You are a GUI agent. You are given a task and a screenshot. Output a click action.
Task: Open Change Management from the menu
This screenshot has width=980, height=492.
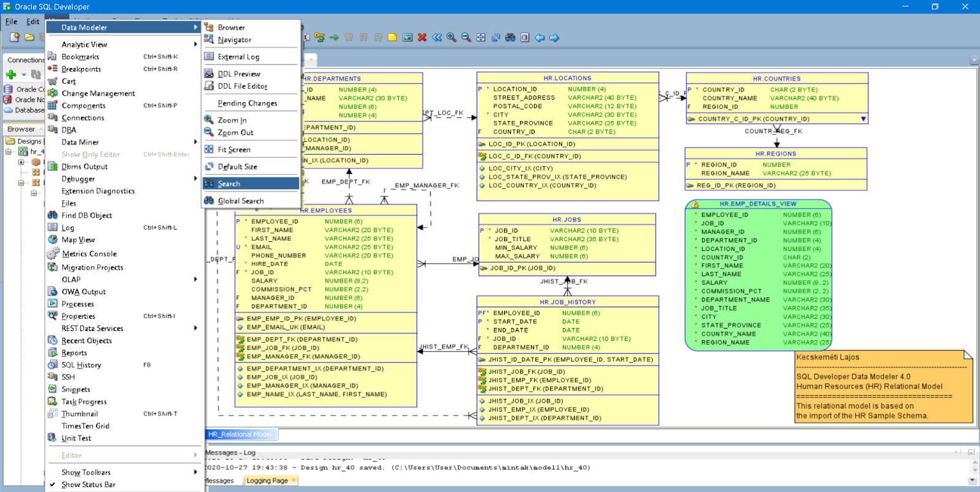tap(124, 94)
